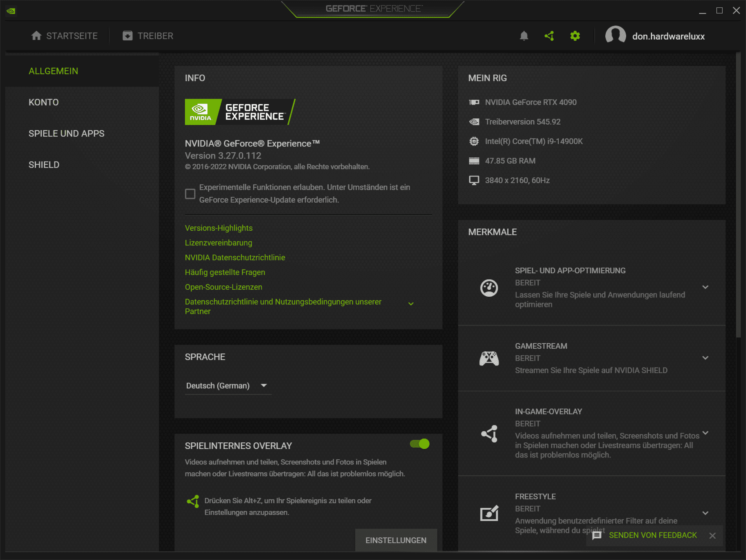Click the share icon beside Alt+Z hint
Viewport: 746px width, 560px height.
tap(193, 501)
